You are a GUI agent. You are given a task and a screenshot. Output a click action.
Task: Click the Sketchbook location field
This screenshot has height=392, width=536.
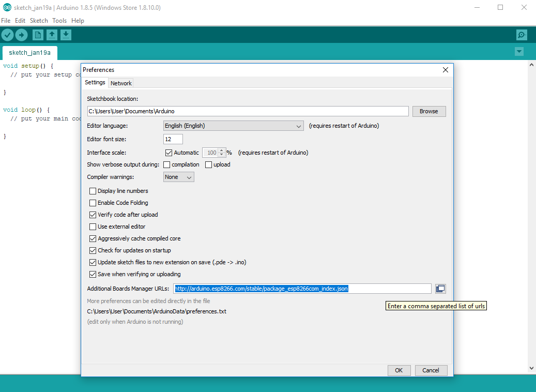pos(248,112)
